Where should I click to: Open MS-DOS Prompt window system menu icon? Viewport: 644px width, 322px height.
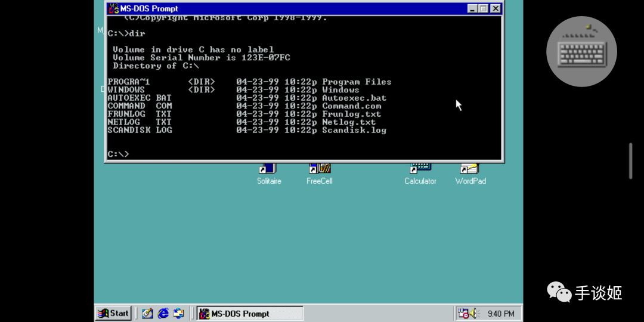tap(113, 8)
